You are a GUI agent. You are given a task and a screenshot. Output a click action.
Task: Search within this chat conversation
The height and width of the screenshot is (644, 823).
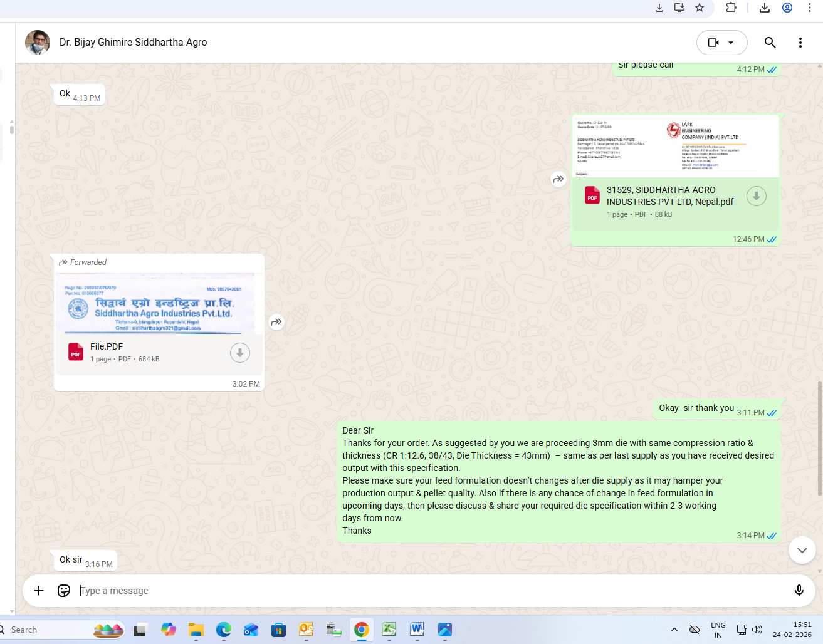(x=770, y=43)
